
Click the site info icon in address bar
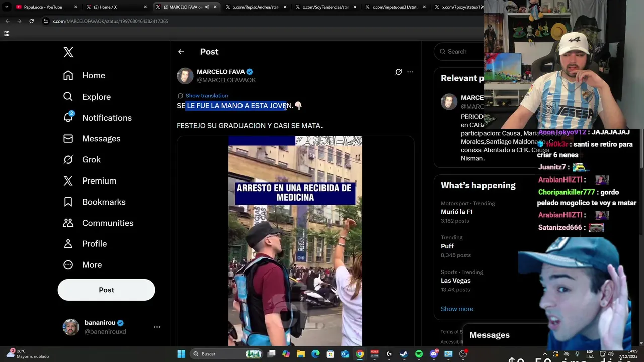[46, 21]
